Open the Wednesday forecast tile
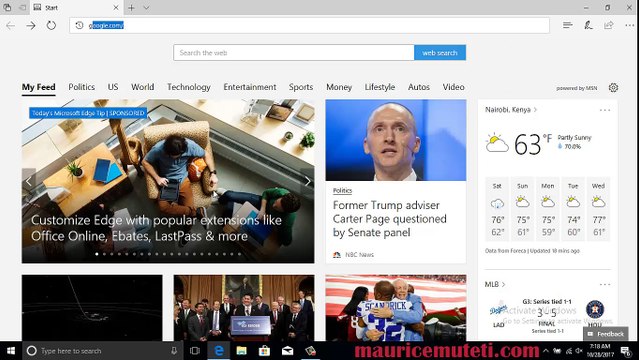Screen dimensions: 639x360 coord(598,209)
